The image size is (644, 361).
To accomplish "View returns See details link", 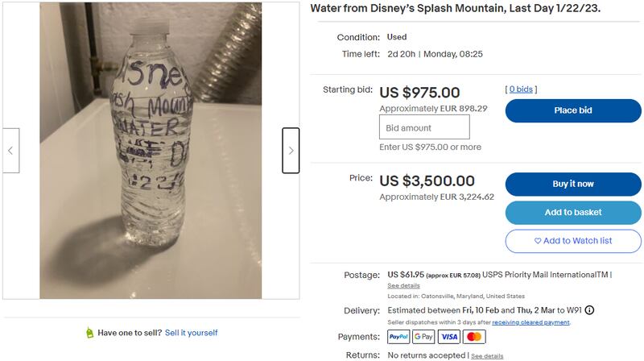I will coord(487,356).
